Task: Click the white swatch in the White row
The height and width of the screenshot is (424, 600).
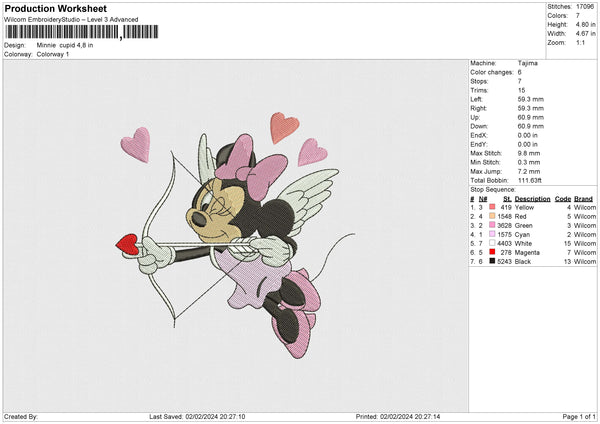Action: [x=492, y=243]
